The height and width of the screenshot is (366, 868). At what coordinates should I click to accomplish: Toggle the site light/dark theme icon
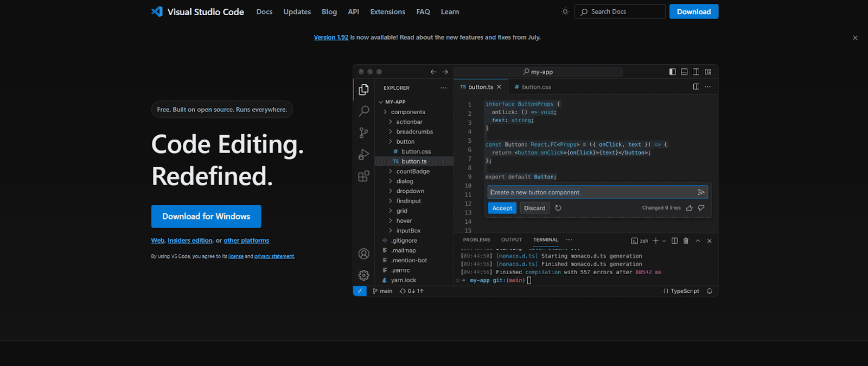(x=565, y=11)
